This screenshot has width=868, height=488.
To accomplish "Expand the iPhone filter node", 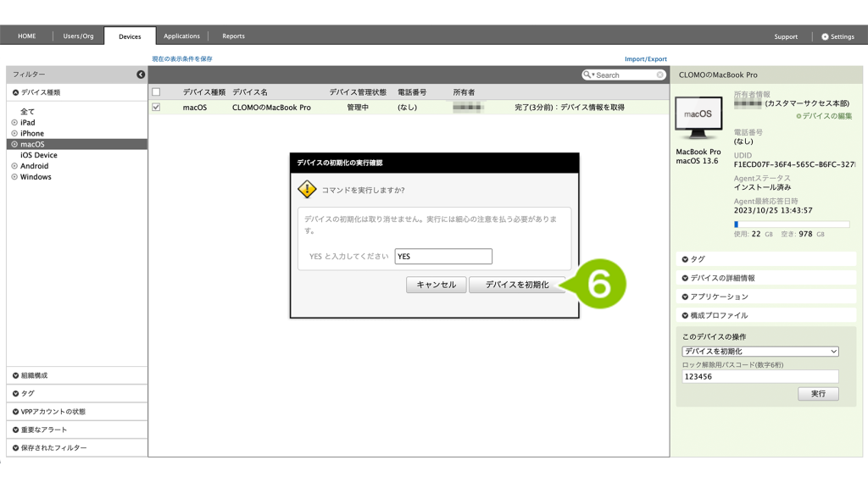I will (x=14, y=133).
